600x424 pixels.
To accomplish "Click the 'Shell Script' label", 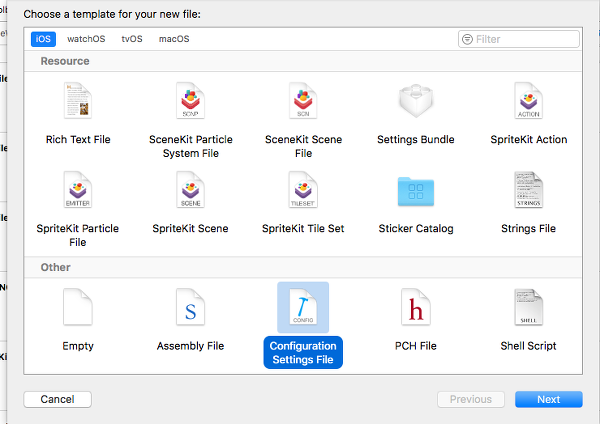I will point(528,346).
